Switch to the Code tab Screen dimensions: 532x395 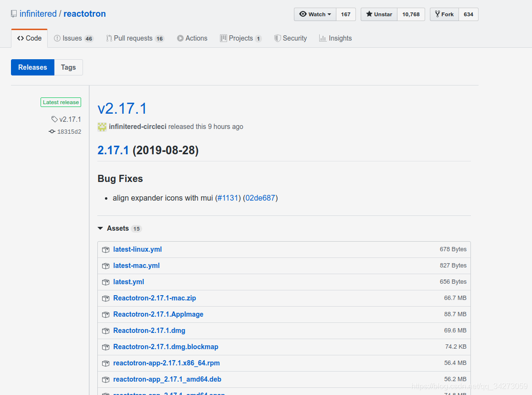coord(29,38)
